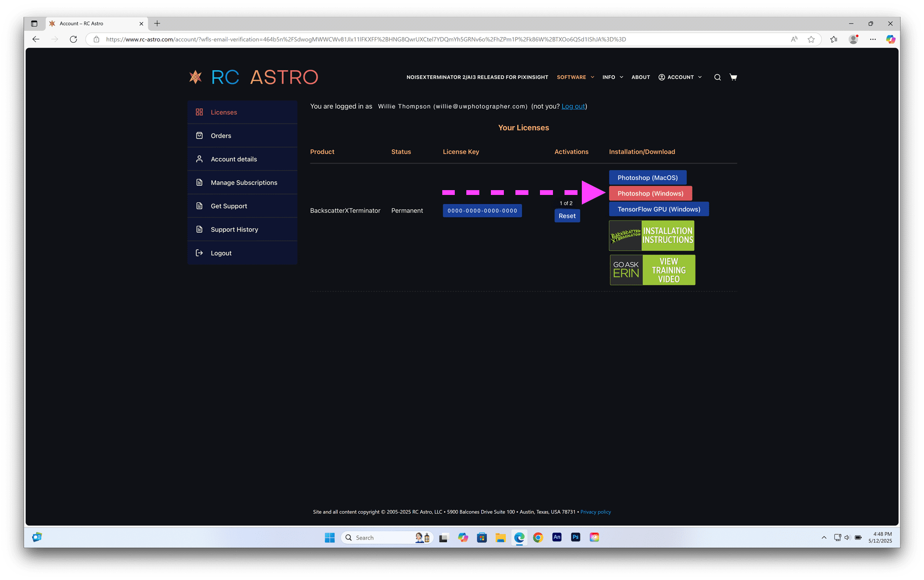The width and height of the screenshot is (924, 580).
Task: Click the BackscatterXTerminator product name
Action: [345, 211]
